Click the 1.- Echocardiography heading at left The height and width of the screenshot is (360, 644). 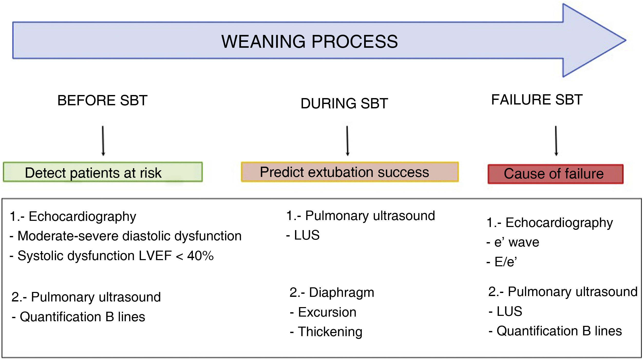coord(73,216)
